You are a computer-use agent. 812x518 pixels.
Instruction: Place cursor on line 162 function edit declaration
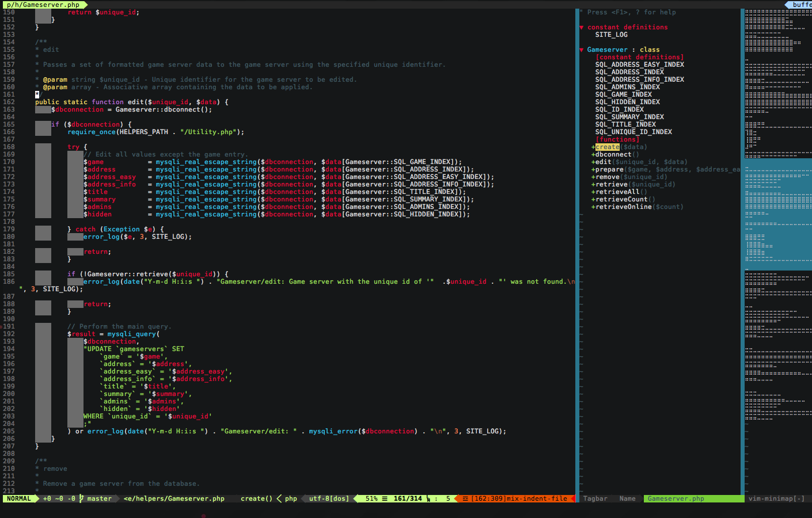[132, 102]
